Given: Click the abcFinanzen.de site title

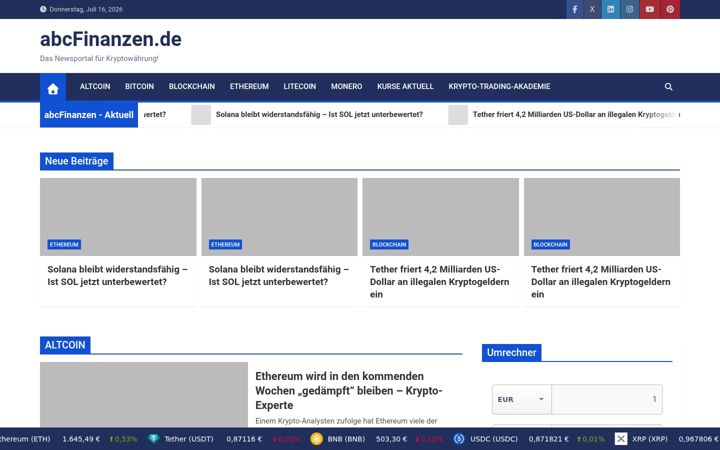Looking at the screenshot, I should [x=111, y=39].
